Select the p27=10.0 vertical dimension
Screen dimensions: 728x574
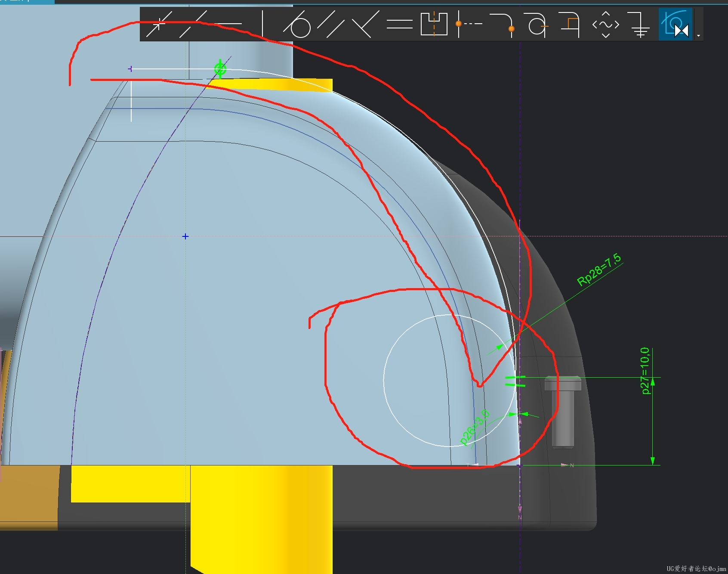click(645, 371)
